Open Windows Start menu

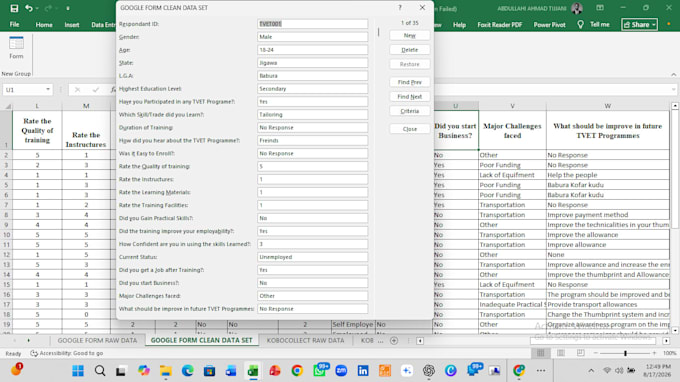[x=78, y=371]
